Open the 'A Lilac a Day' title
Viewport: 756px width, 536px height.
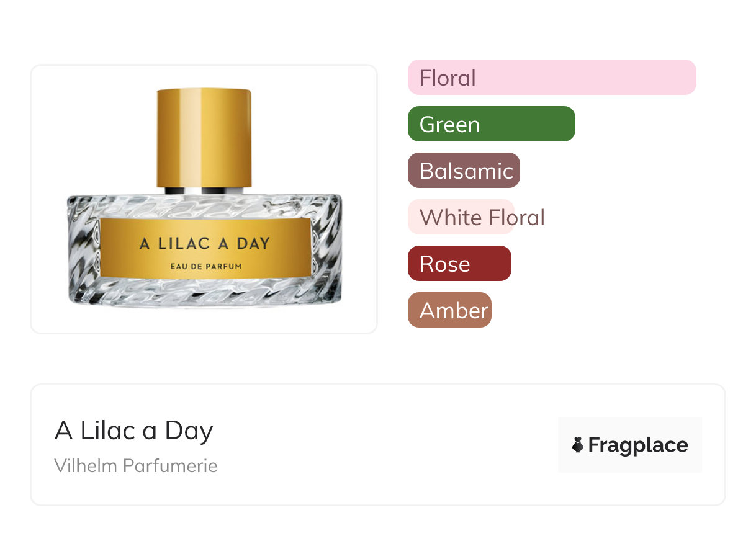133,431
